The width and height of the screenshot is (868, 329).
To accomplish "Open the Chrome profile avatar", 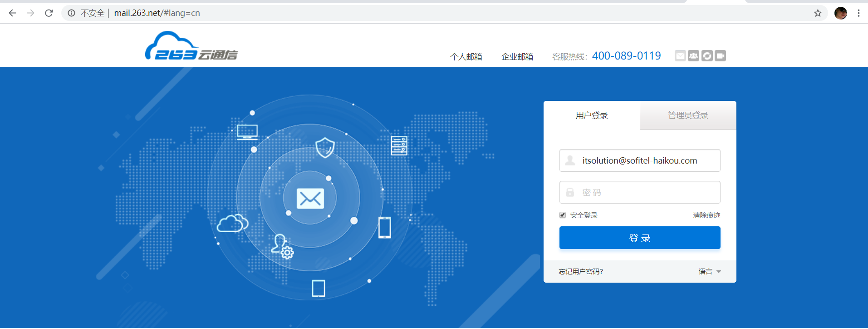I will click(841, 13).
